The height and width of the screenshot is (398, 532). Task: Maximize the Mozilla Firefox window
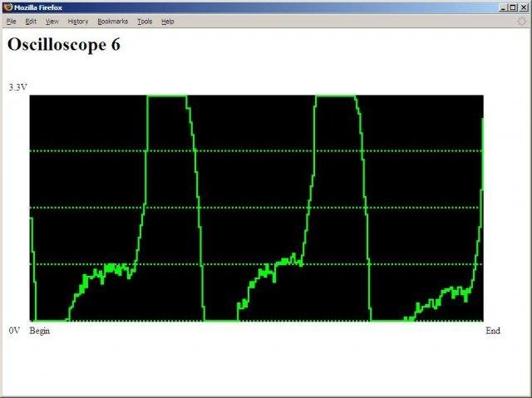pos(514,7)
